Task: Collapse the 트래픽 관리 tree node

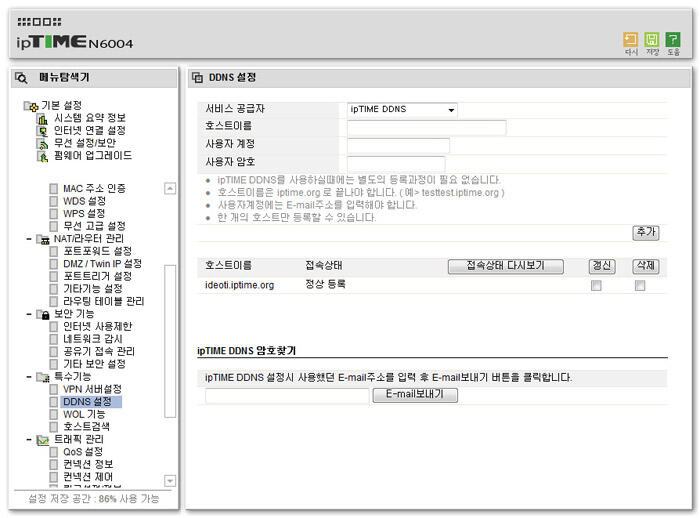Action: coord(29,440)
